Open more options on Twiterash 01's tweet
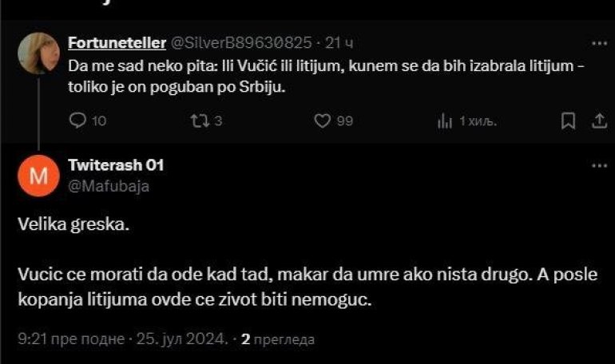 coord(598,165)
